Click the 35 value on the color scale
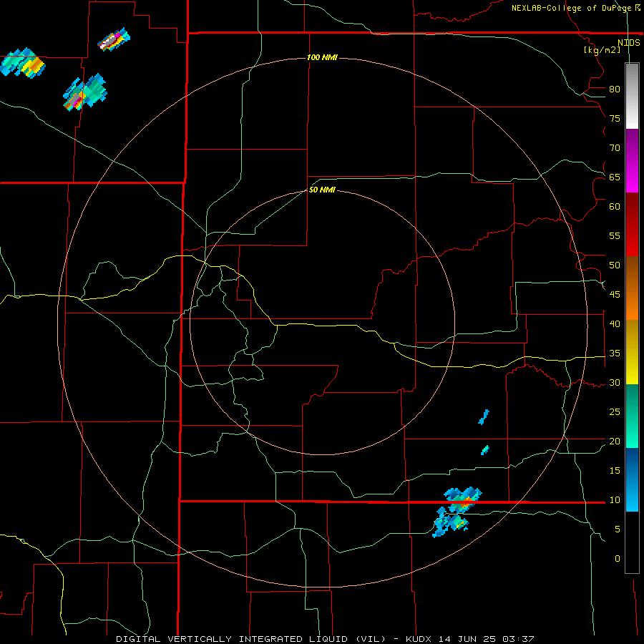This screenshot has height=644, width=644. 615,353
